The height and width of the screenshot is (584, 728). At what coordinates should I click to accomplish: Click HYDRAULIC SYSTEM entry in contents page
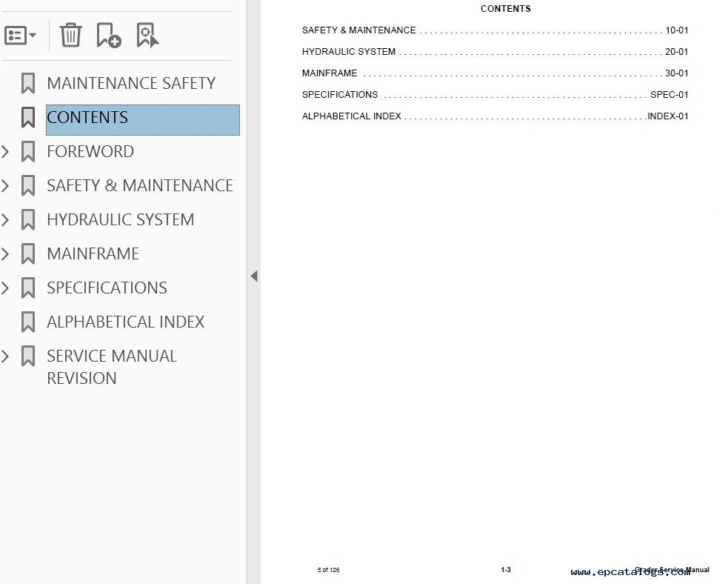click(x=349, y=52)
